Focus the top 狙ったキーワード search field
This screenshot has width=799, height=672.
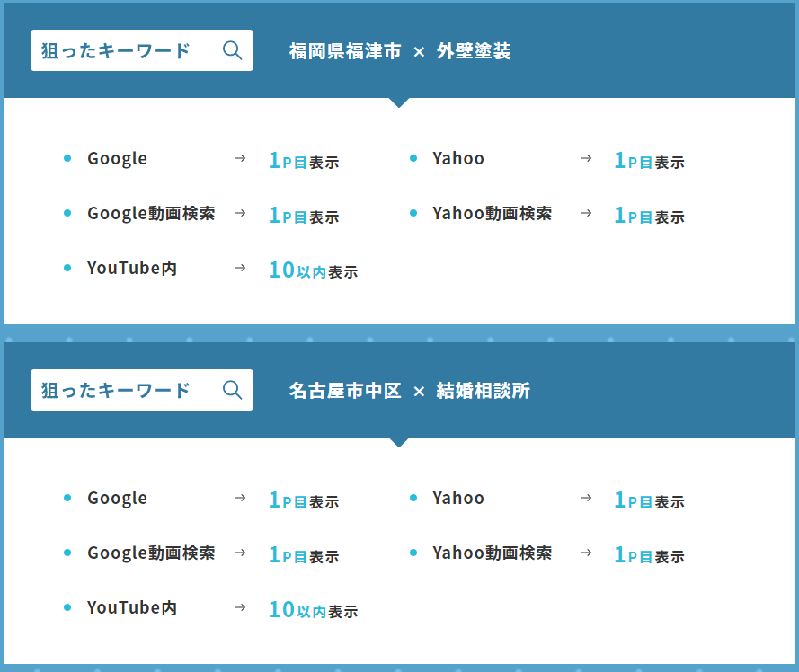coord(142,50)
